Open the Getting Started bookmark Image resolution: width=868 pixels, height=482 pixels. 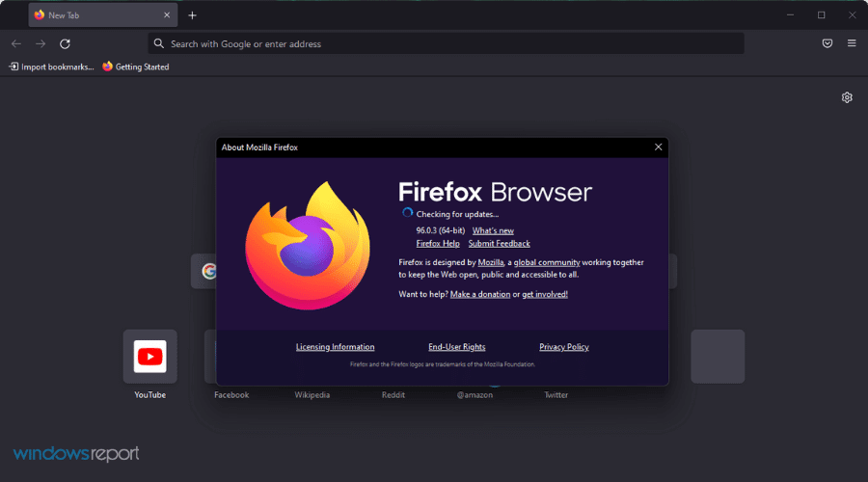point(136,67)
